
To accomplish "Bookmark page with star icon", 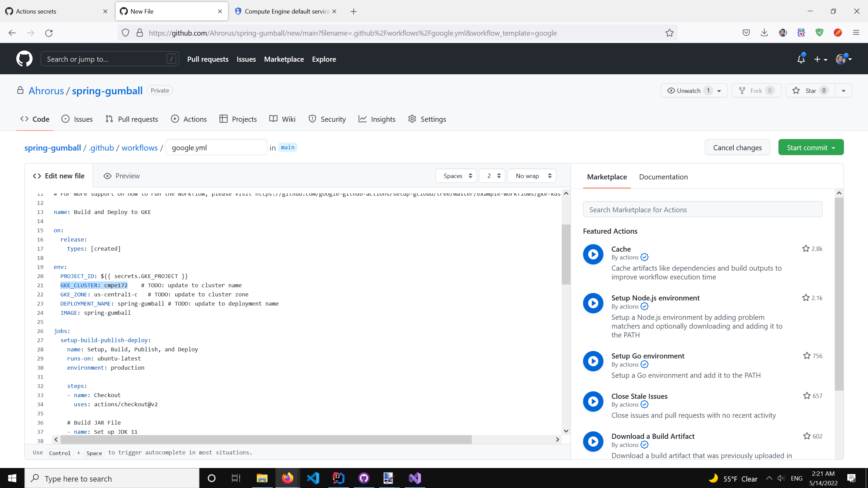I will click(x=669, y=33).
